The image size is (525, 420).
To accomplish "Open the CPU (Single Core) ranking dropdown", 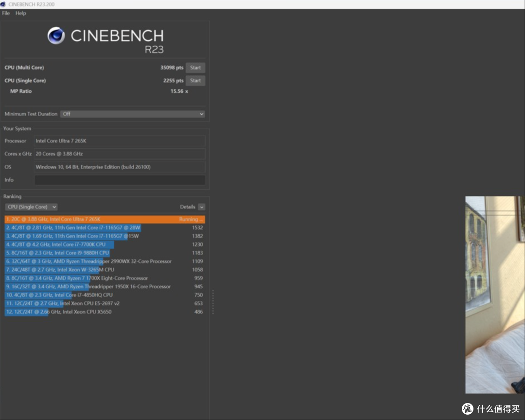I will (x=31, y=207).
